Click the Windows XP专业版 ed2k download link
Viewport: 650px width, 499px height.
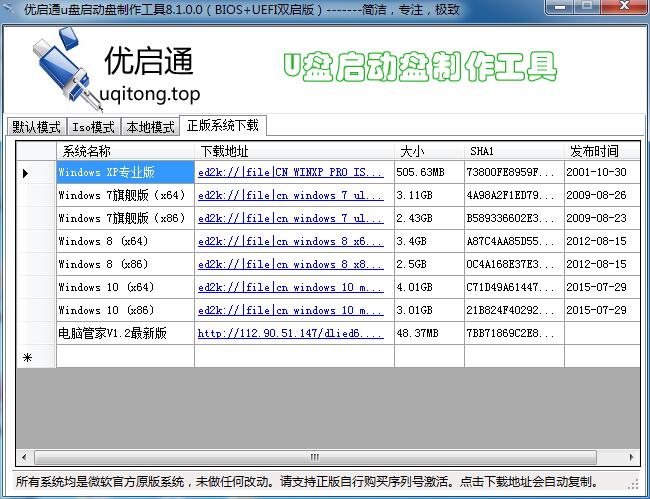pyautogui.click(x=291, y=172)
